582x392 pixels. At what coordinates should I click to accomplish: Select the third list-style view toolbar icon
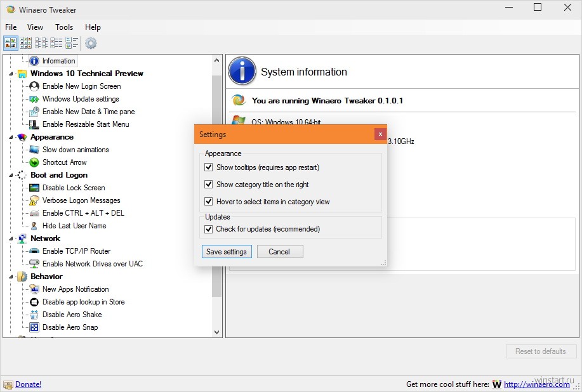click(41, 43)
